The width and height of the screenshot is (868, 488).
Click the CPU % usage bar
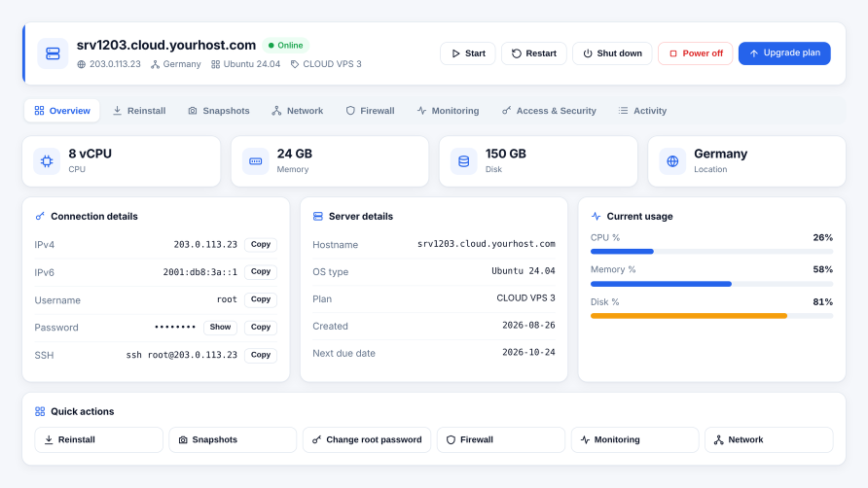tap(712, 252)
